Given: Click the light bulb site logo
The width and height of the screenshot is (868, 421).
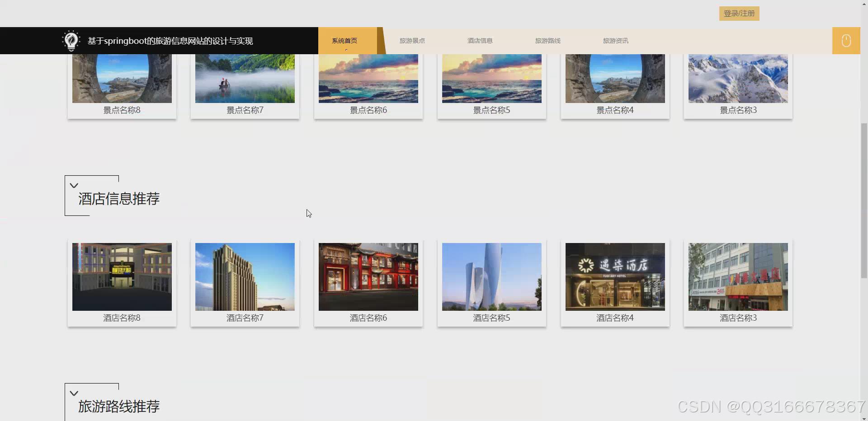Looking at the screenshot, I should pos(71,41).
